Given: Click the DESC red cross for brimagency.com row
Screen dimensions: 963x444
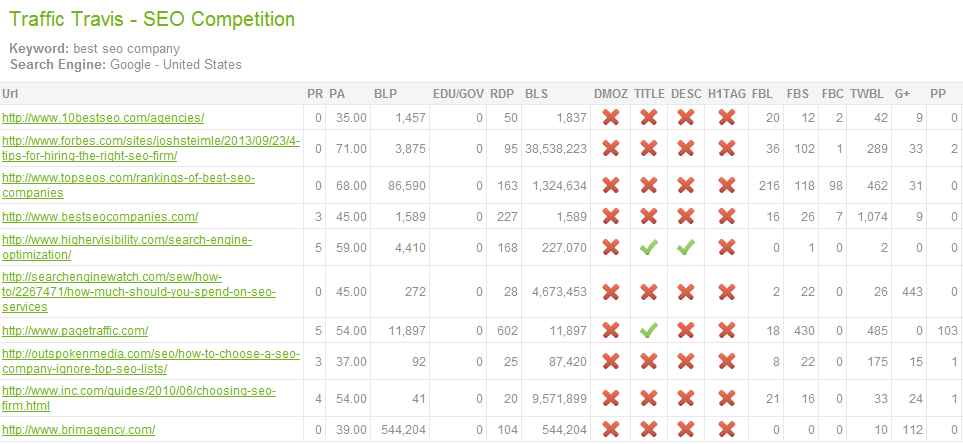Looking at the screenshot, I should [686, 429].
